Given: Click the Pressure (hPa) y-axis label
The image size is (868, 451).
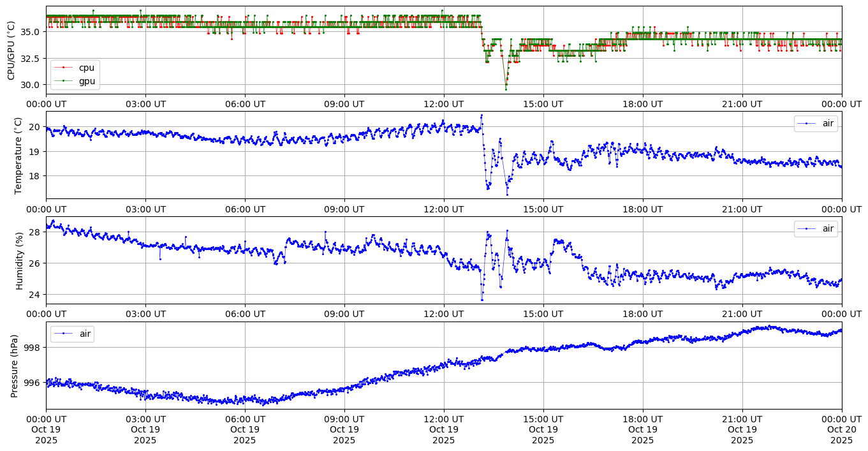Looking at the screenshot, I should coord(15,366).
